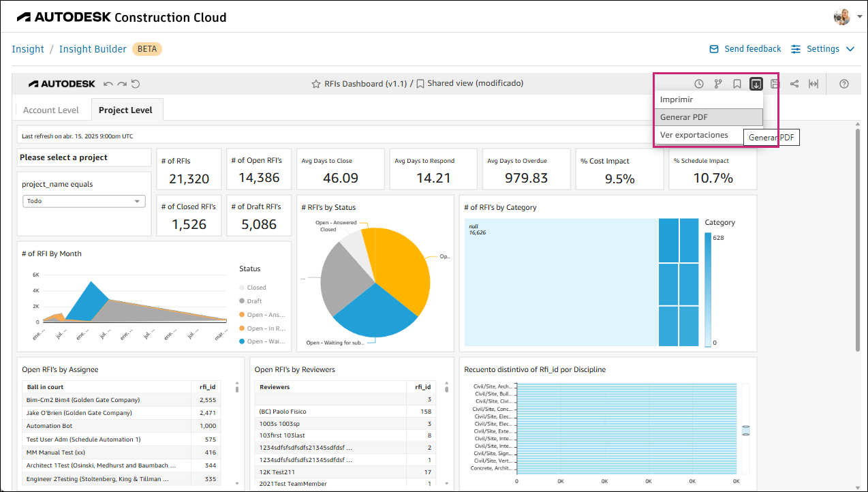Click the Automation Bot table row
The height and width of the screenshot is (492, 868).
click(121, 426)
